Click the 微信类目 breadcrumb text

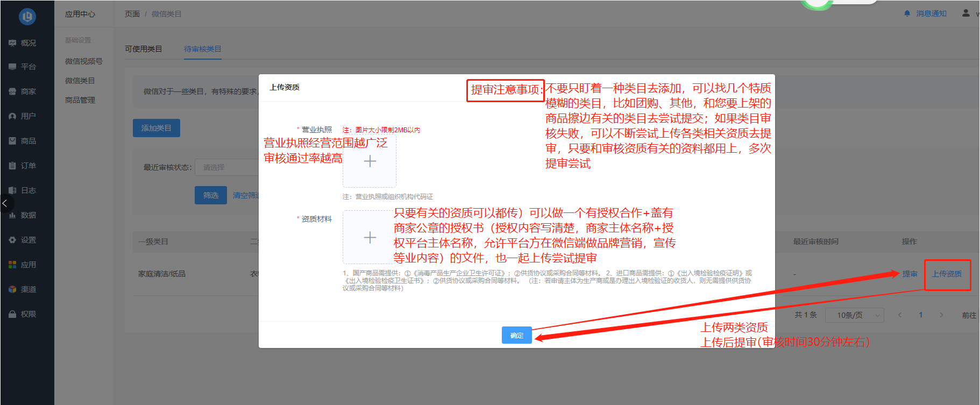pyautogui.click(x=166, y=14)
